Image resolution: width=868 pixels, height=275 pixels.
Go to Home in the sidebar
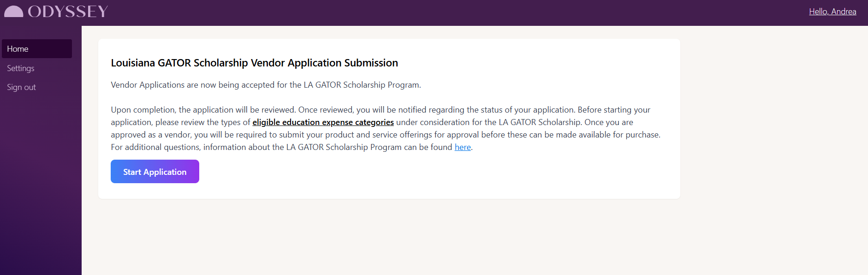tap(37, 49)
